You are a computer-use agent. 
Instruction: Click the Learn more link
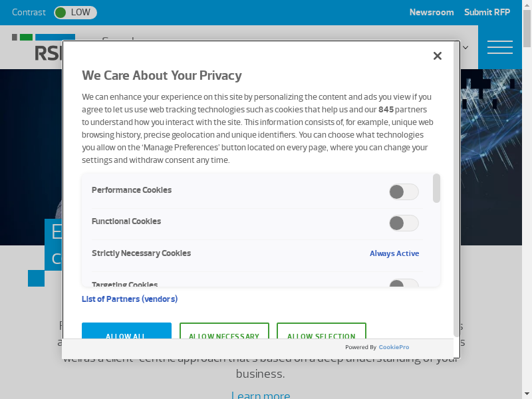261,395
